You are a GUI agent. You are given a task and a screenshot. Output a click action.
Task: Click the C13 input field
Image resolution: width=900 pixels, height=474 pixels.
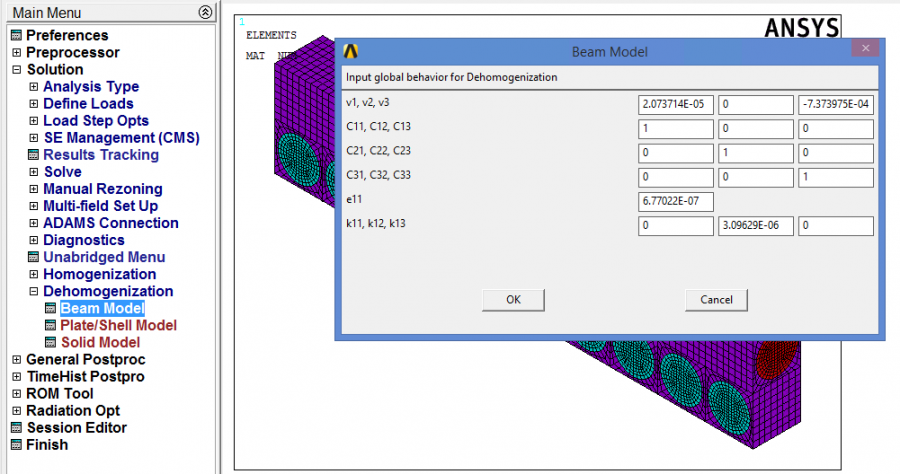coord(836,129)
